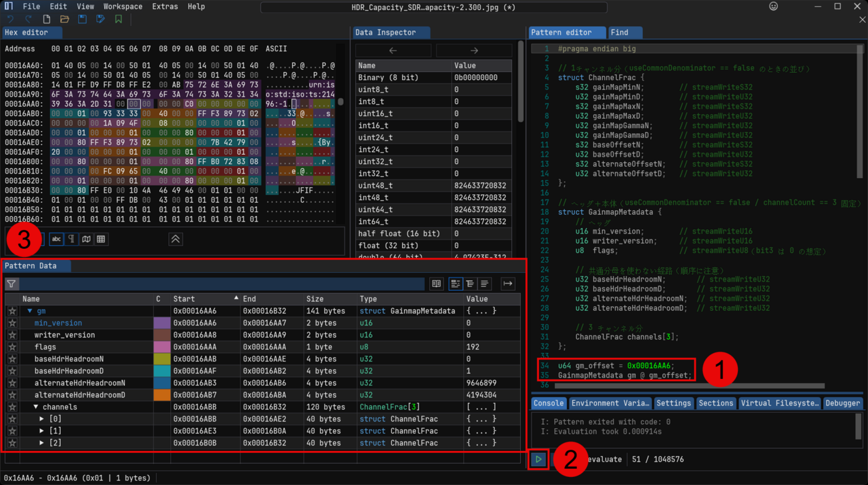Favorite the min_version row with its star

point(12,323)
